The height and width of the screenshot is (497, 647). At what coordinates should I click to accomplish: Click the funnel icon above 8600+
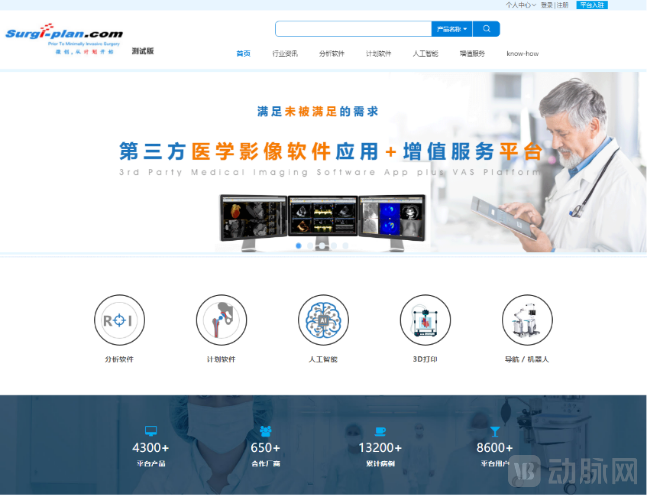click(x=494, y=431)
